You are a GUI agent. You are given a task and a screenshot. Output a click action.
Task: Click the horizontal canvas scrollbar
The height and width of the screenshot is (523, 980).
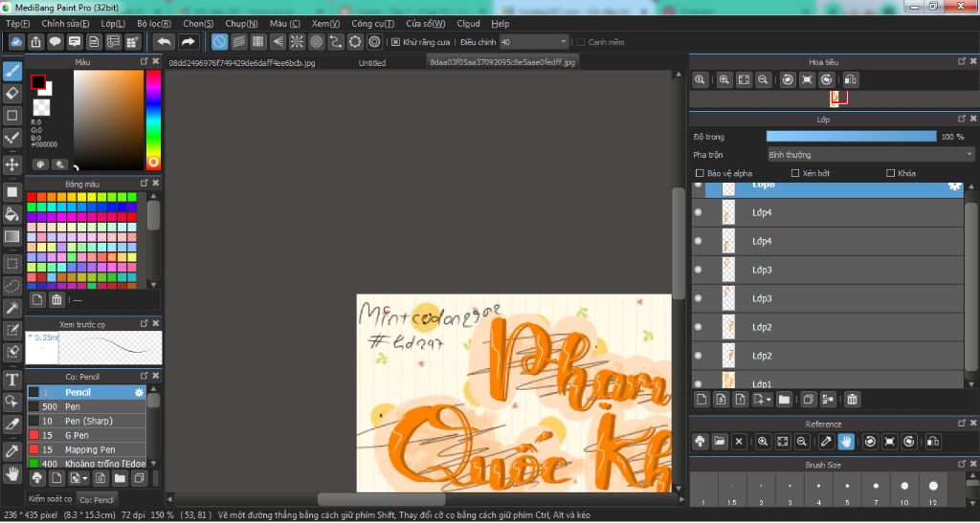click(381, 499)
